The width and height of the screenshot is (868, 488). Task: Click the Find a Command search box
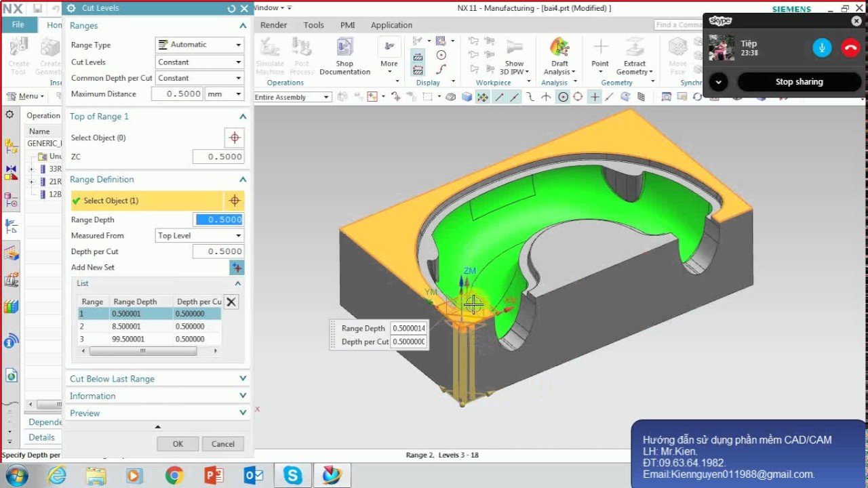[x=678, y=25]
